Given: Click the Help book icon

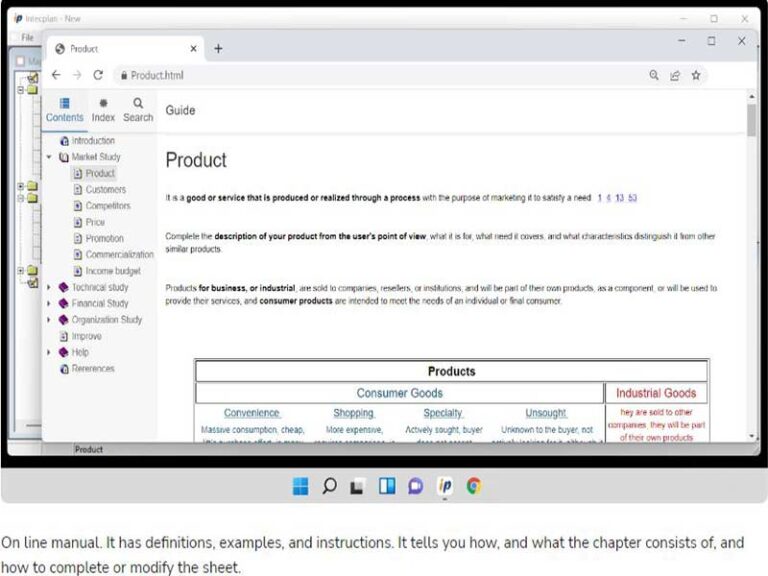Looking at the screenshot, I should pyautogui.click(x=63, y=352).
